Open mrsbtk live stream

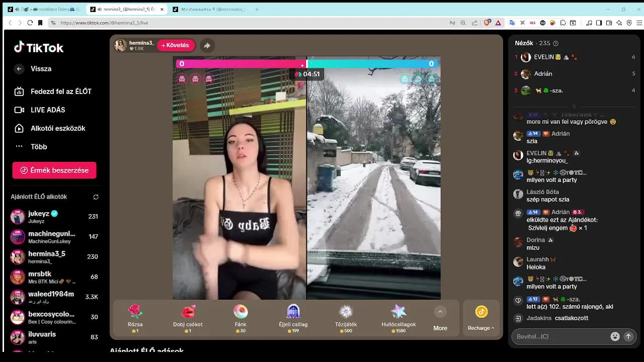54,277
